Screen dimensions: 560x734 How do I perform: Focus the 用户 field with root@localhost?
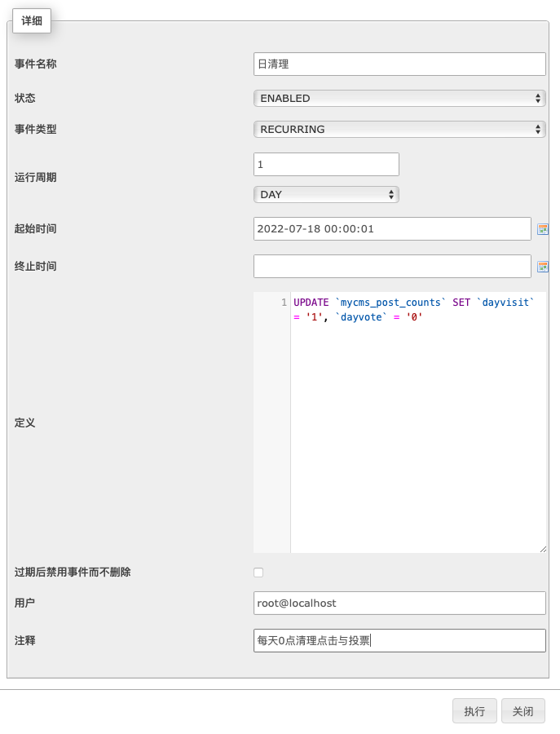399,603
